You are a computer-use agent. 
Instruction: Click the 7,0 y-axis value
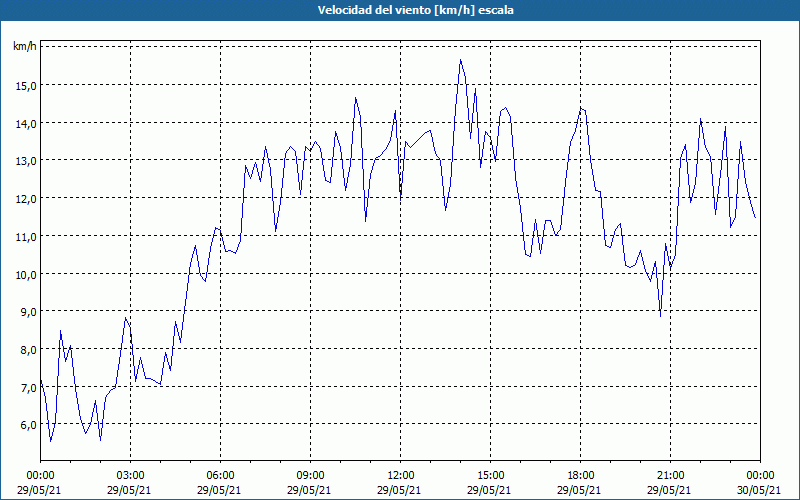tap(29, 387)
